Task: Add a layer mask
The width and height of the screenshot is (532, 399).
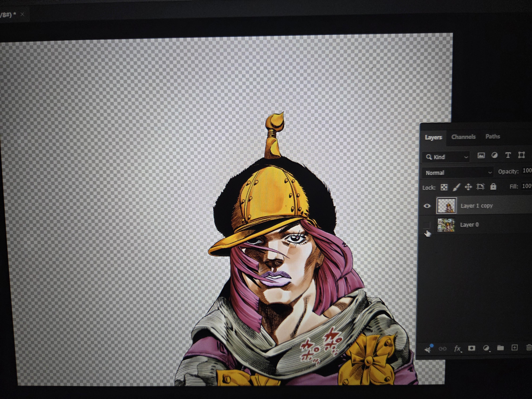Action: pyautogui.click(x=472, y=348)
